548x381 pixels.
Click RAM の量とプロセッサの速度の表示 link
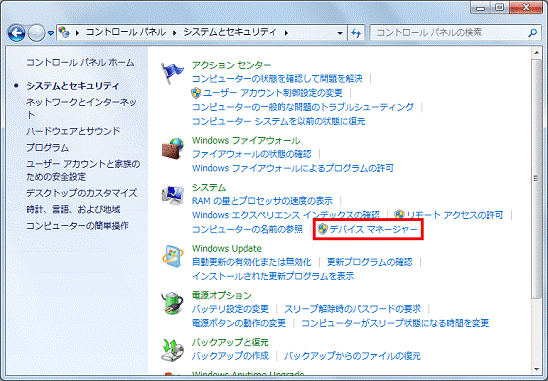(x=262, y=201)
